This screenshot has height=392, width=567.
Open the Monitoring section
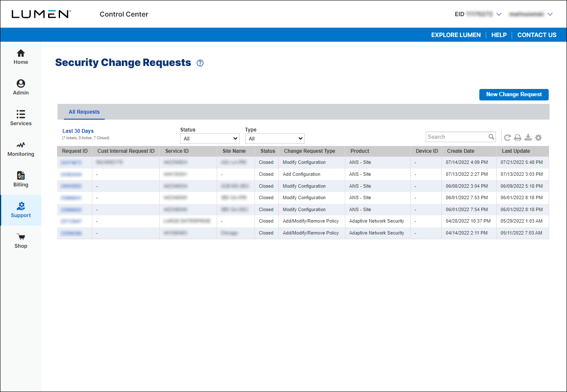click(x=20, y=149)
